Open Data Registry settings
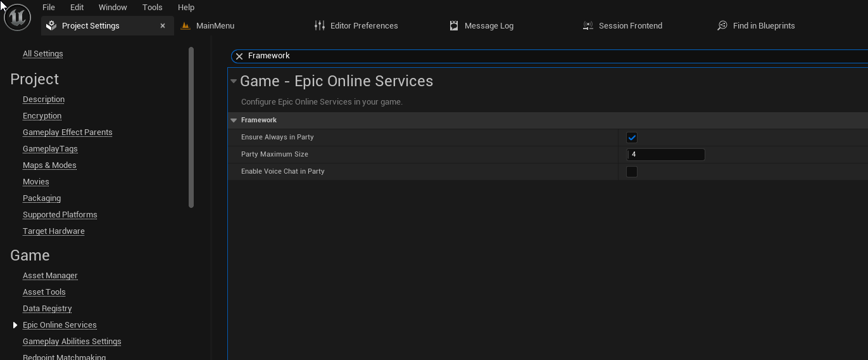This screenshot has height=360, width=868. 47,309
